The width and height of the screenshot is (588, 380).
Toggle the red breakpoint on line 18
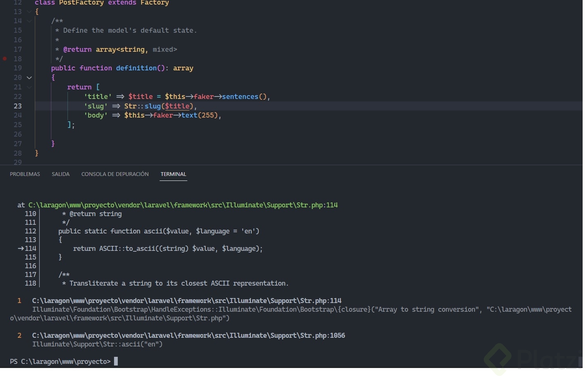click(x=5, y=59)
